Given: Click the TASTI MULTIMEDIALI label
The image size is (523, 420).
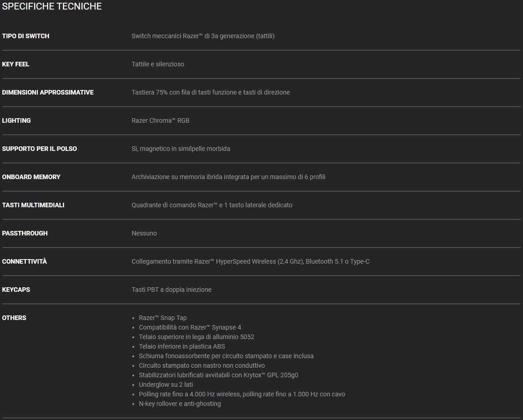Looking at the screenshot, I should [33, 205].
